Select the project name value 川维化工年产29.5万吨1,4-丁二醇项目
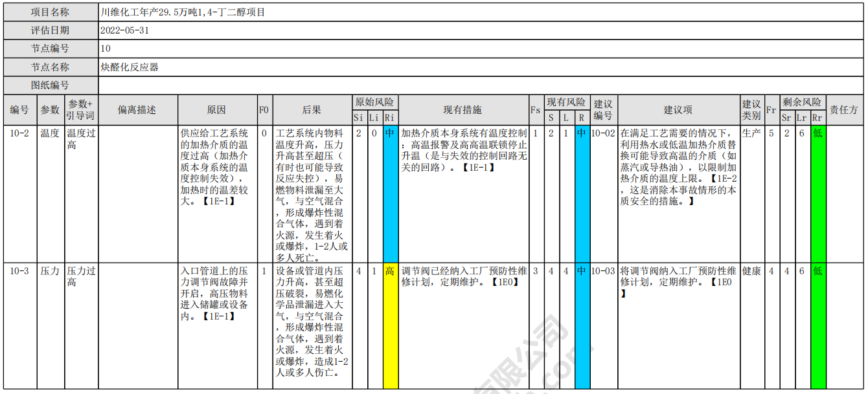This screenshot has width=868, height=394. 183,12
